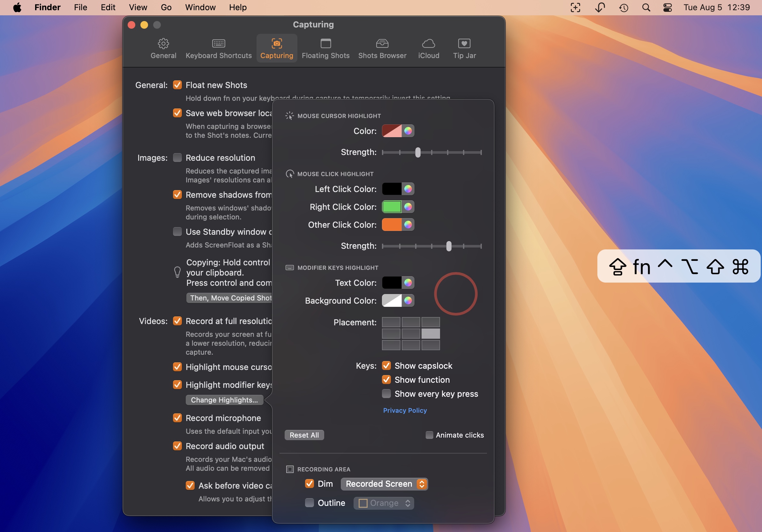This screenshot has height=532, width=762.
Task: Click the Reset All button
Action: pos(304,435)
